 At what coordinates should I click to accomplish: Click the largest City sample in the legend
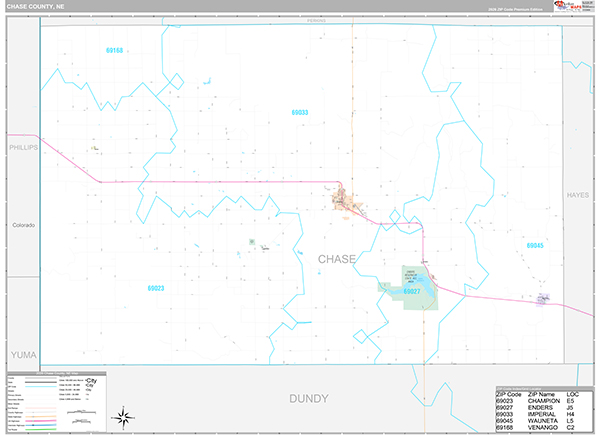pyautogui.click(x=92, y=381)
